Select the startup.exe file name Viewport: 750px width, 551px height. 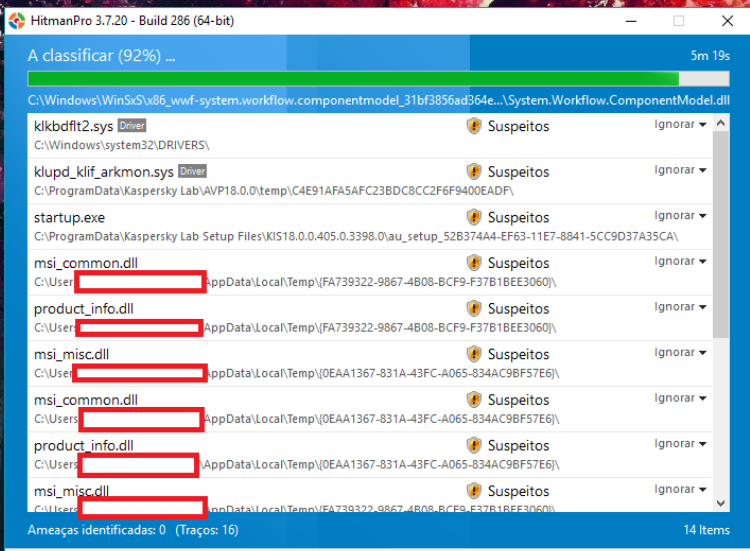pyautogui.click(x=69, y=218)
